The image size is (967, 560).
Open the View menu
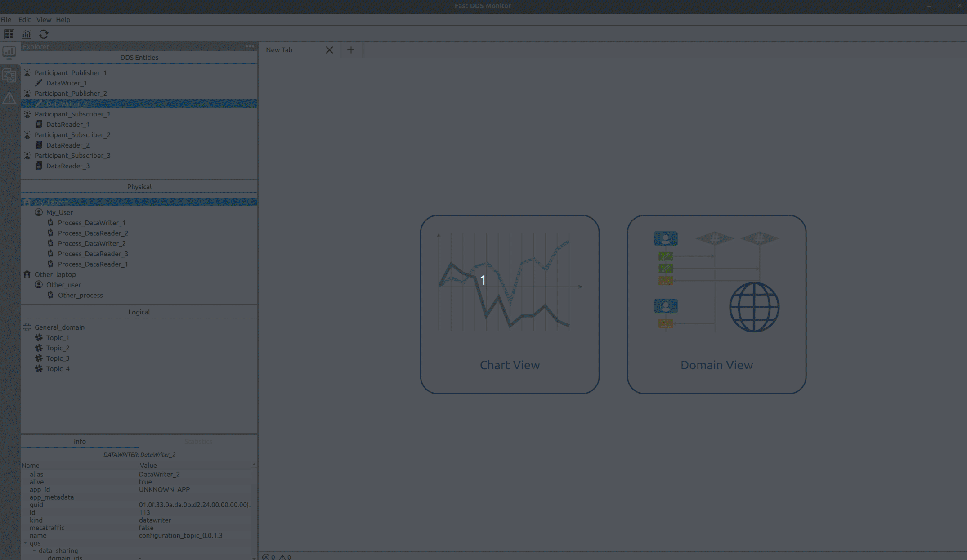pyautogui.click(x=44, y=20)
